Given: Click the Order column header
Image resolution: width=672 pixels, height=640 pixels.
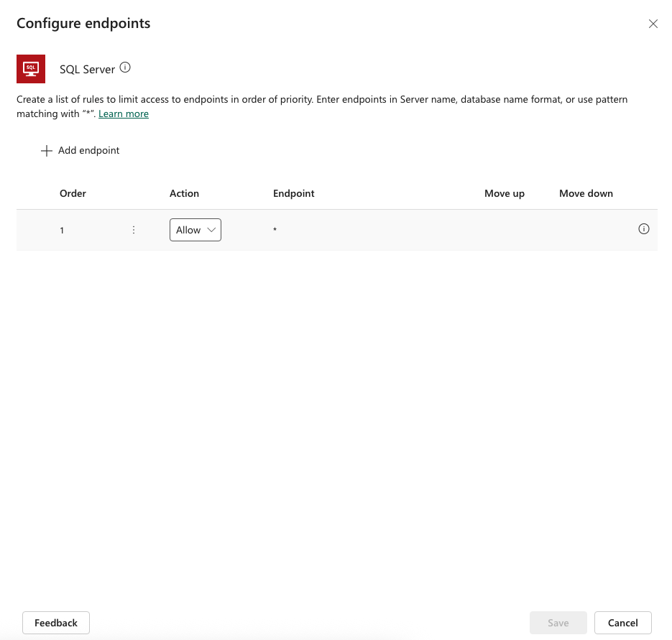Looking at the screenshot, I should (x=73, y=193).
